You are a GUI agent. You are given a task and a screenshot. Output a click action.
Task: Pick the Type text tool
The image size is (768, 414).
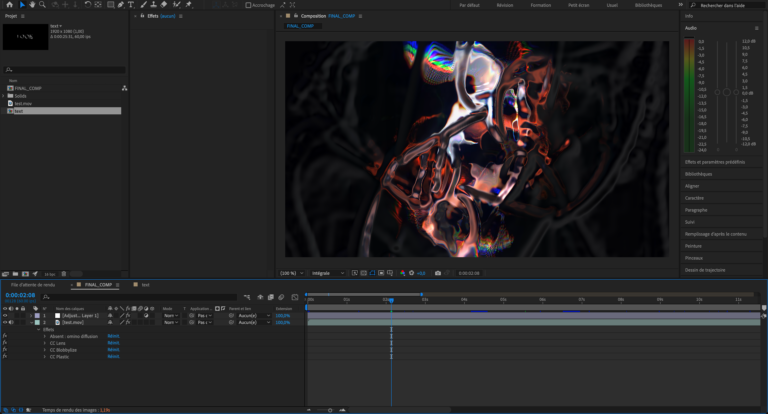click(x=131, y=5)
